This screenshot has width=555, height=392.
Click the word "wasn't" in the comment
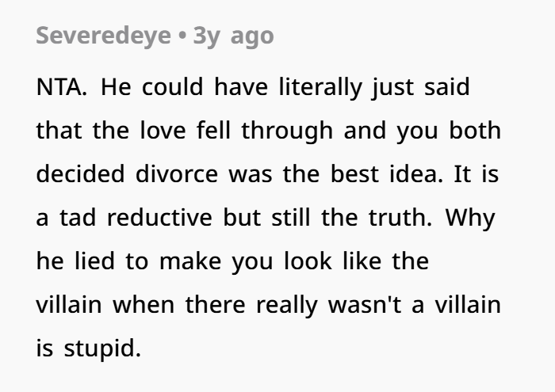click(365, 305)
